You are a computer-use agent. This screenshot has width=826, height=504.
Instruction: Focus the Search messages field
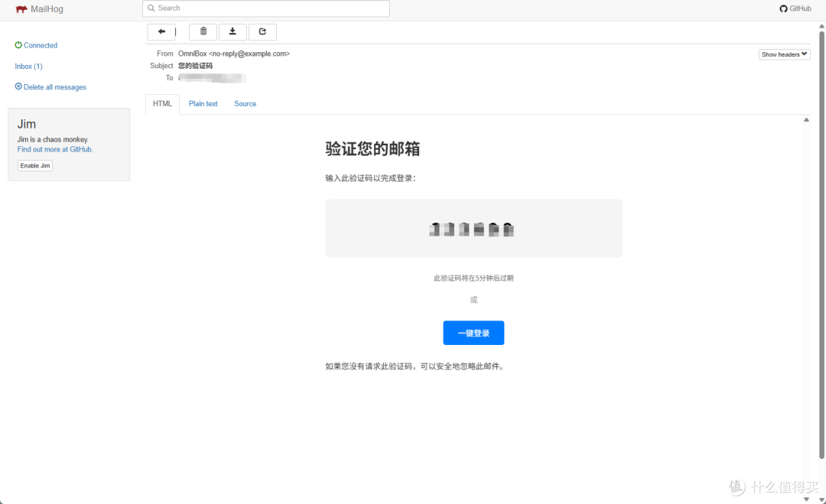point(266,8)
